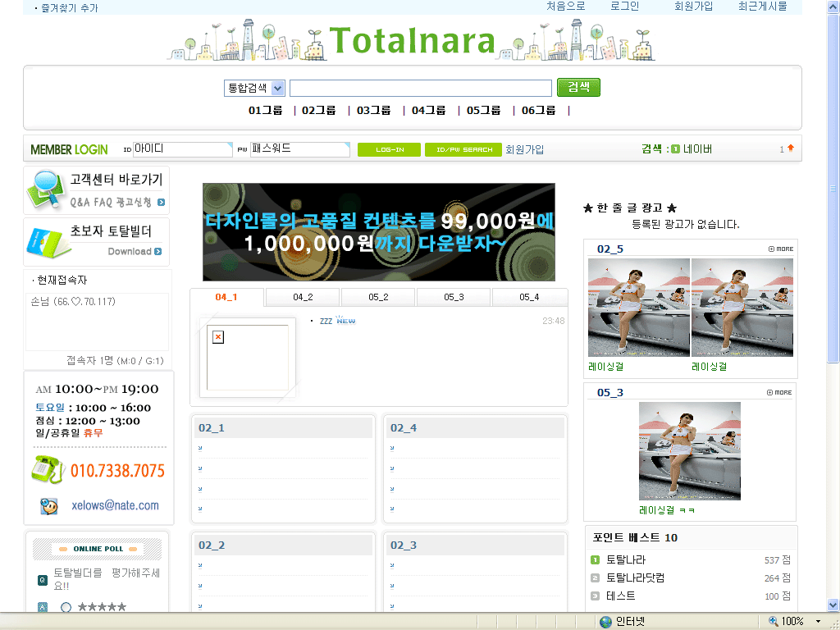This screenshot has width=840, height=630.
Task: Open the first 레이싱걸 photo in 02_5
Action: click(x=638, y=308)
